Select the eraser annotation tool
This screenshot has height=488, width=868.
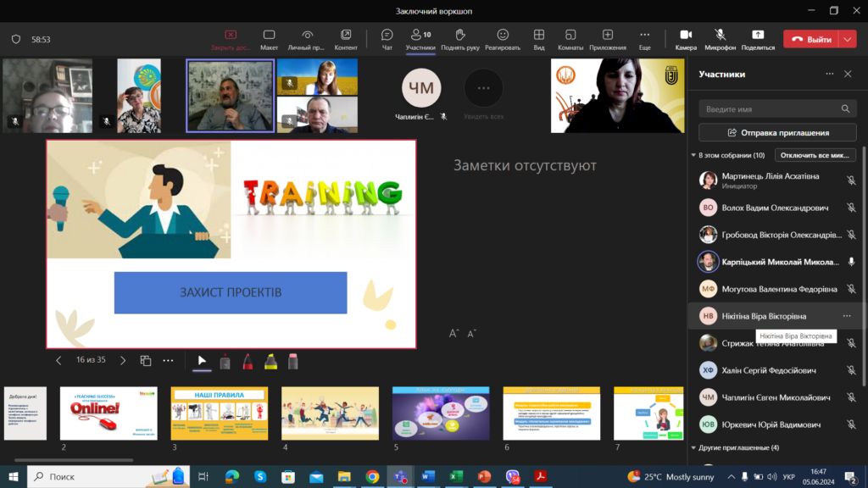(x=293, y=361)
